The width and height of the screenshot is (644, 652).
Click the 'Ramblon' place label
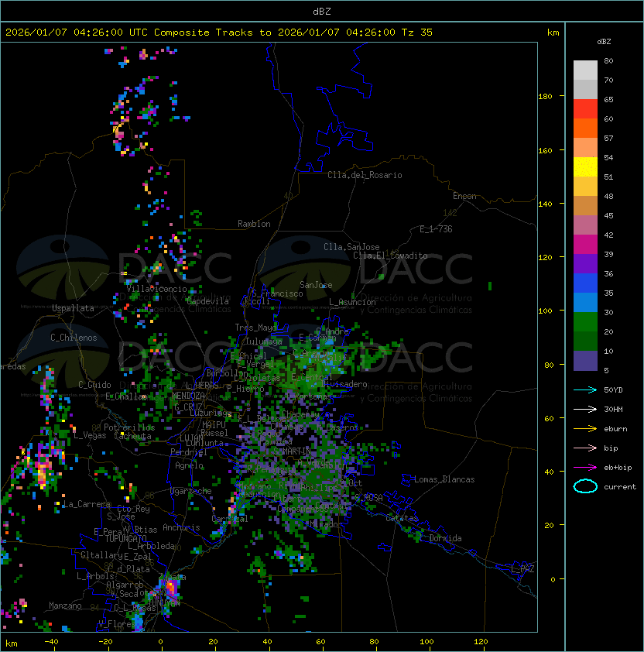tap(254, 224)
